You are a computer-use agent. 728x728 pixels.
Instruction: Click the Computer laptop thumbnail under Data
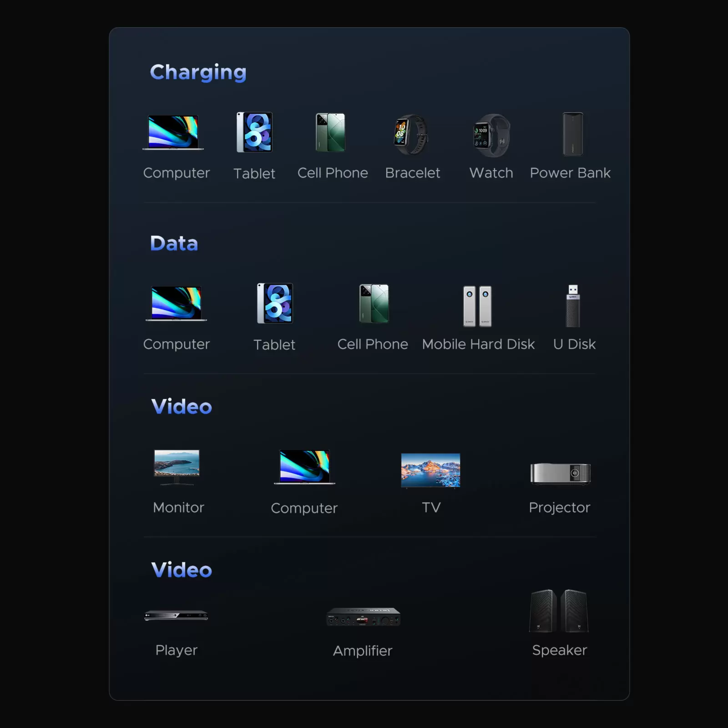[176, 303]
